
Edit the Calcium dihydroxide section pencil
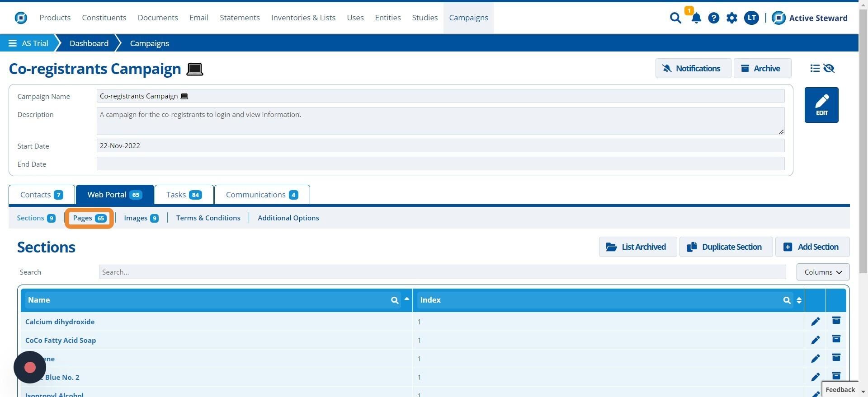[x=815, y=322]
